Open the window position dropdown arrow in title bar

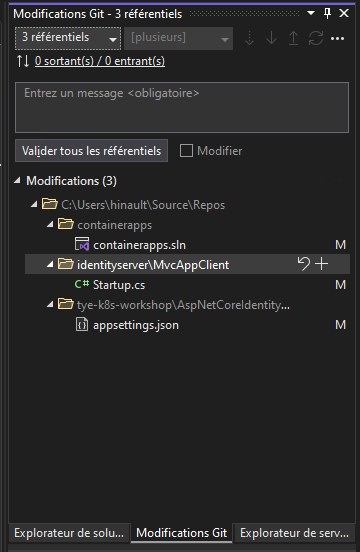tap(311, 13)
